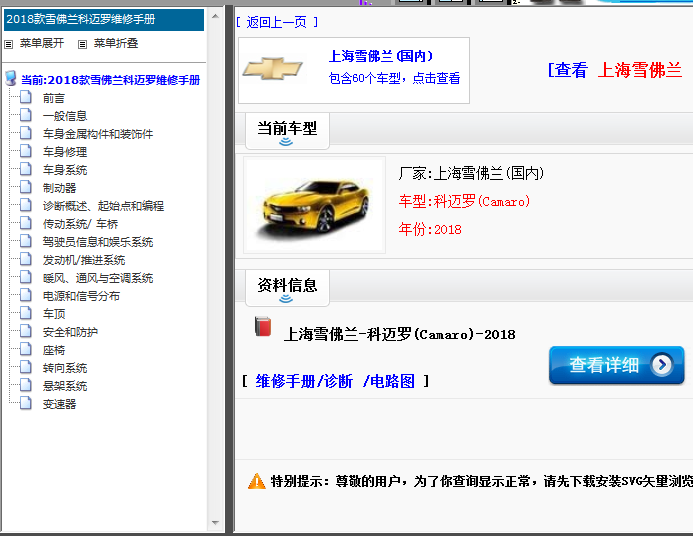Open the 一般信息 tree entry
This screenshot has height=536, width=693.
pos(65,116)
